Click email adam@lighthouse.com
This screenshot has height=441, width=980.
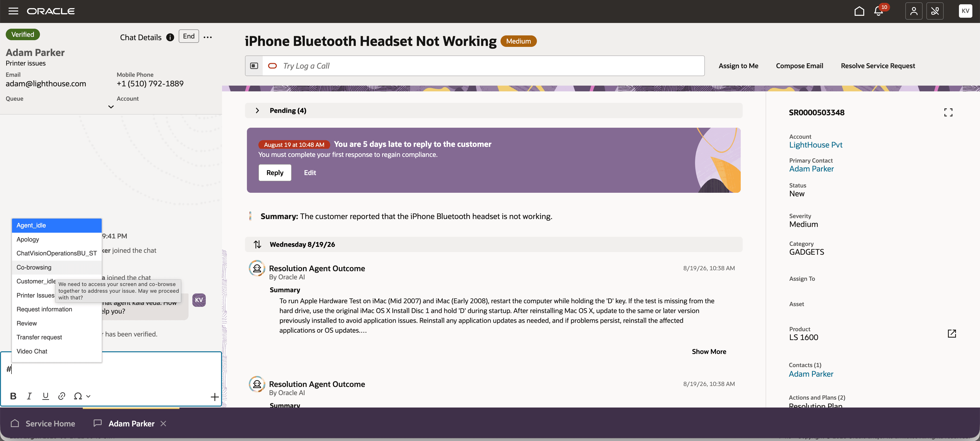pos(46,84)
